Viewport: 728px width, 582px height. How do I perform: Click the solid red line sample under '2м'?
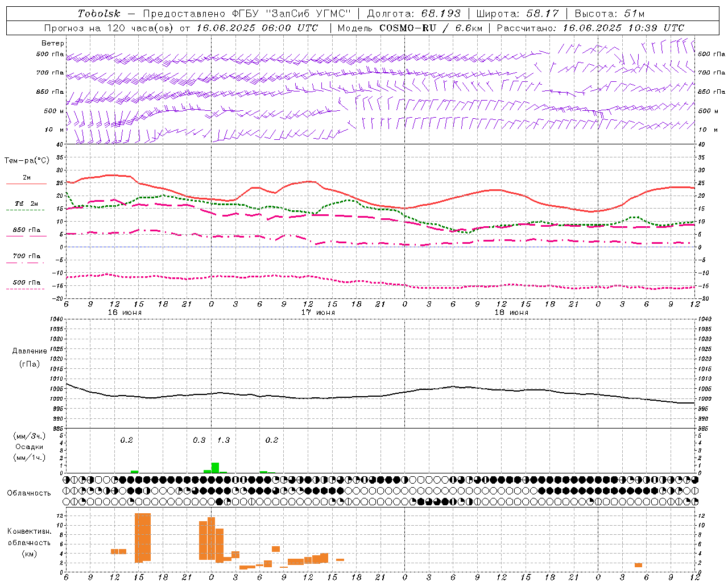(x=26, y=184)
